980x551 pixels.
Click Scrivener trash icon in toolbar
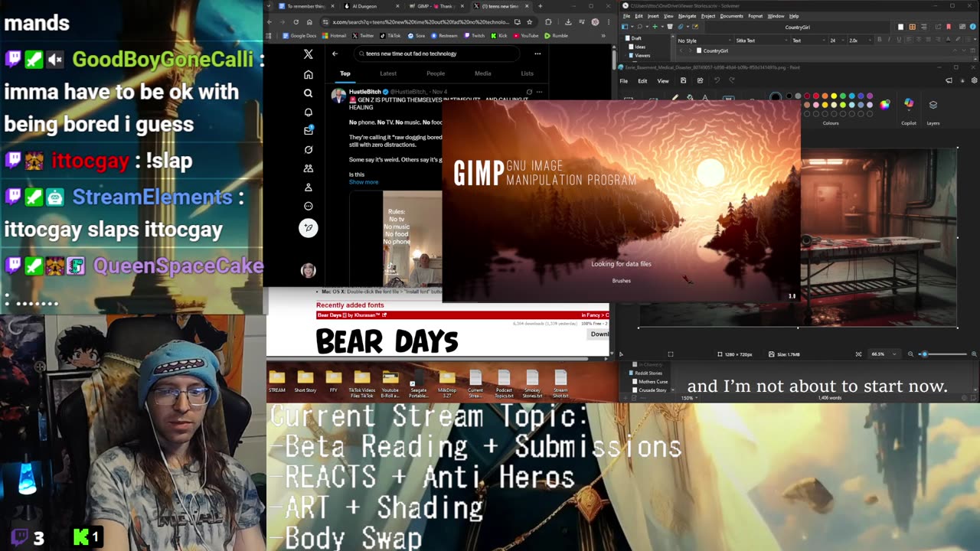point(670,27)
